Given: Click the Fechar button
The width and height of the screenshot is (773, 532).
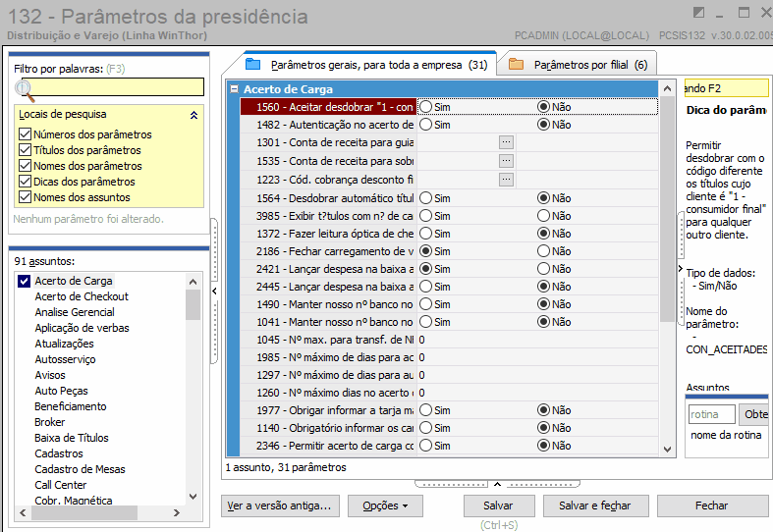Looking at the screenshot, I should [712, 505].
